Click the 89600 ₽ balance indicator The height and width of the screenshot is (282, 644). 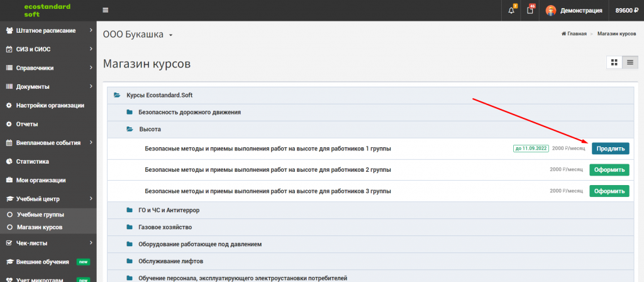(626, 11)
